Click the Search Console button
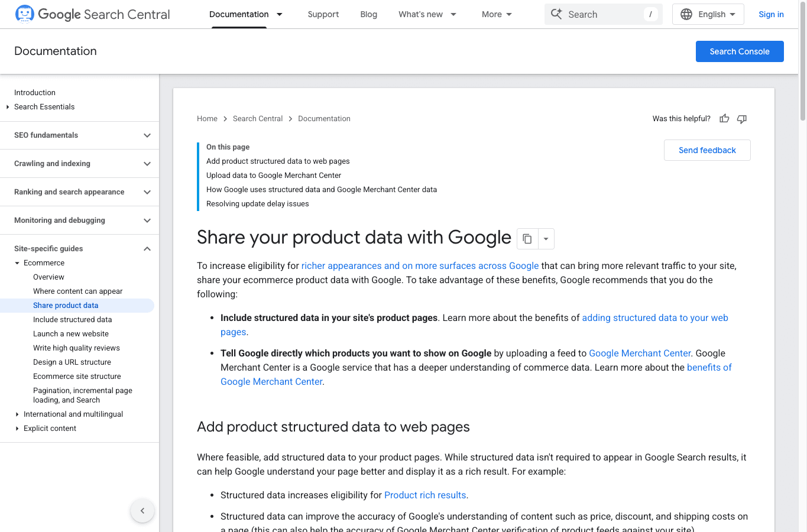Viewport: 807px width, 532px height. [x=740, y=51]
